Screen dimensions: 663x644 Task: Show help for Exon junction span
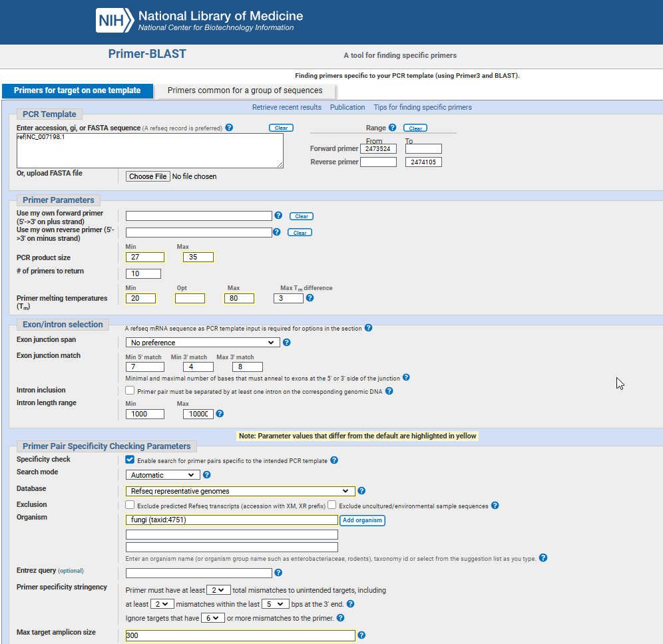pyautogui.click(x=287, y=342)
